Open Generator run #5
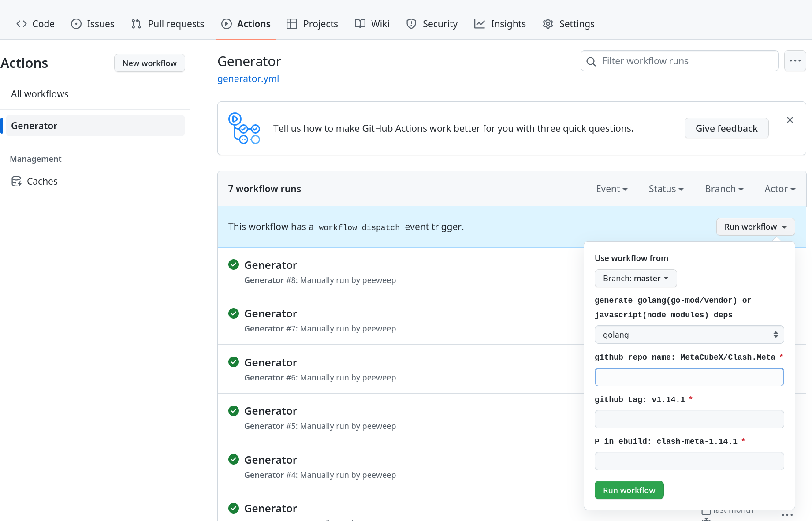 270,411
